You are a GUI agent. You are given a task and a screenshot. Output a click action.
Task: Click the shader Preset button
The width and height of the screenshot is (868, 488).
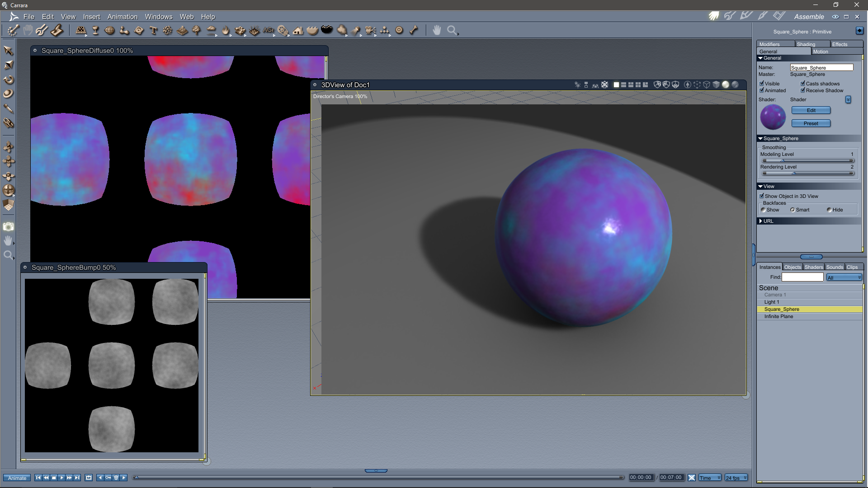coord(811,123)
